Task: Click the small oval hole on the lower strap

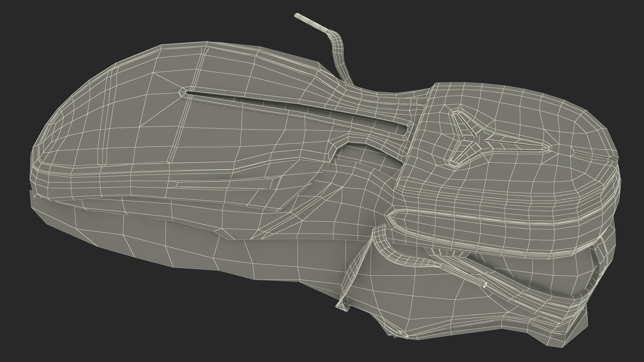Action: click(x=486, y=285)
